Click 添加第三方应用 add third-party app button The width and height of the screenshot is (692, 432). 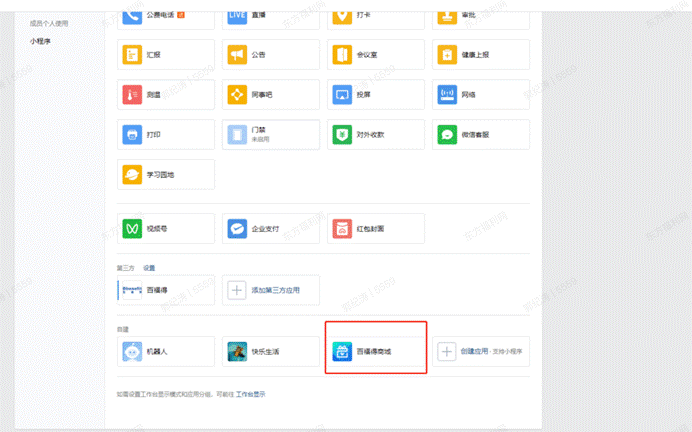click(x=270, y=290)
